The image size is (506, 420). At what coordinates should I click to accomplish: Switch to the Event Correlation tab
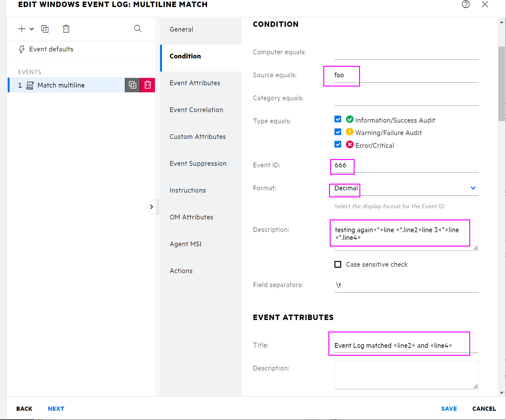[196, 110]
